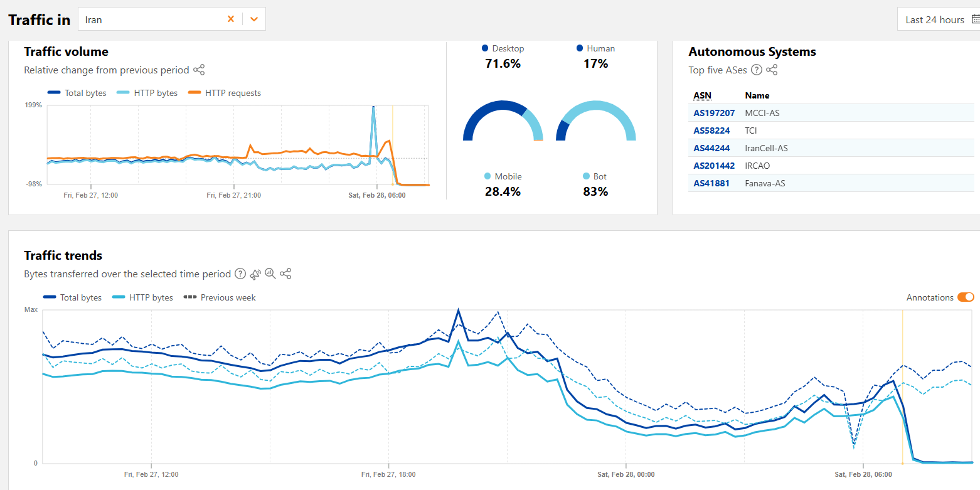
Task: Click the IranCell-AS name cell
Action: click(x=766, y=148)
